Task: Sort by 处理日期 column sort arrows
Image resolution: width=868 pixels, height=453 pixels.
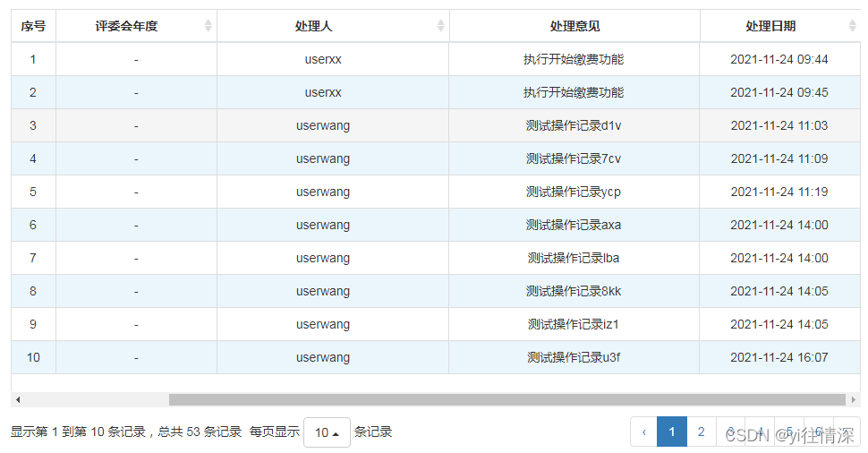Action: point(852,25)
